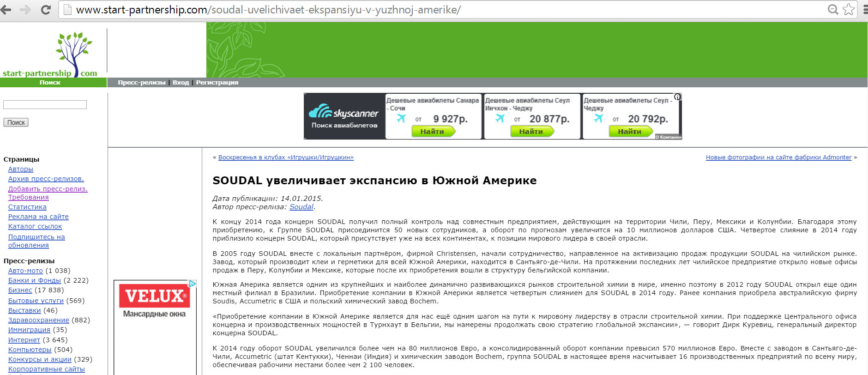Open the Требования link
This screenshot has height=375, width=868.
[x=29, y=197]
